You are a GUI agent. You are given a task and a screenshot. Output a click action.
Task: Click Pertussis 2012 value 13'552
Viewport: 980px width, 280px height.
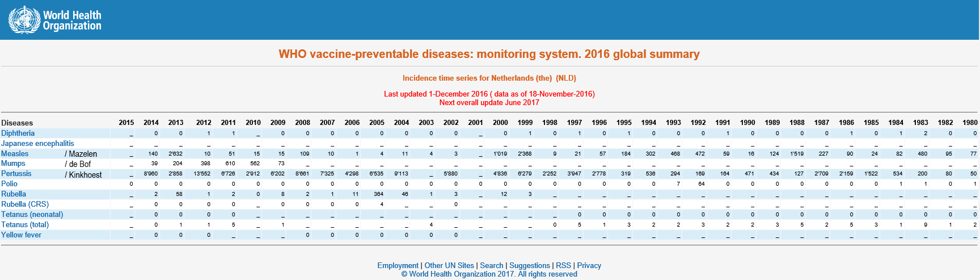(x=202, y=174)
